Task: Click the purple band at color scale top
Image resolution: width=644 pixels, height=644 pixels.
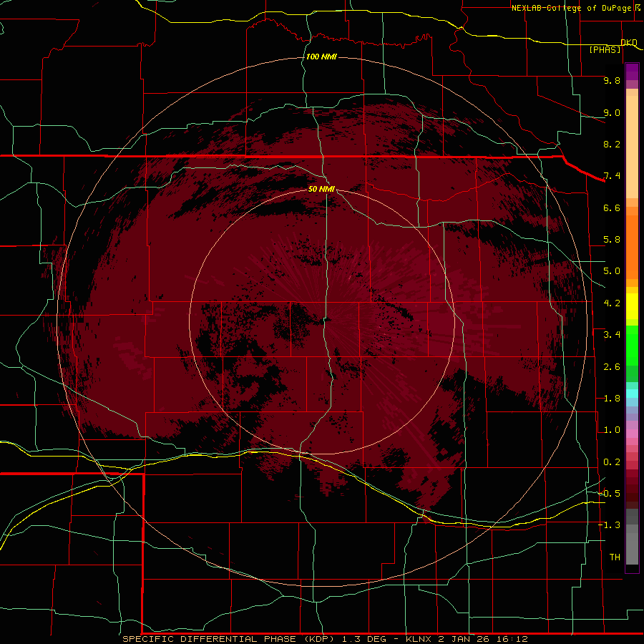Action: click(632, 72)
